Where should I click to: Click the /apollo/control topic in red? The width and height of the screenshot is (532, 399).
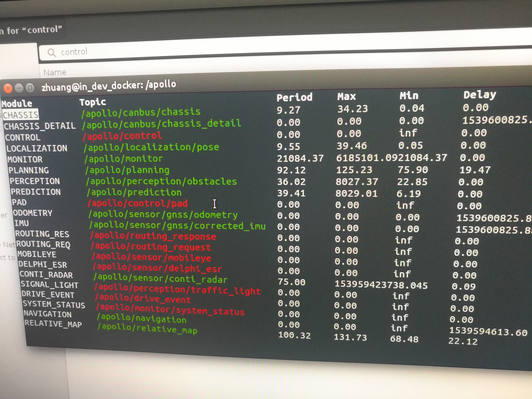(x=122, y=136)
